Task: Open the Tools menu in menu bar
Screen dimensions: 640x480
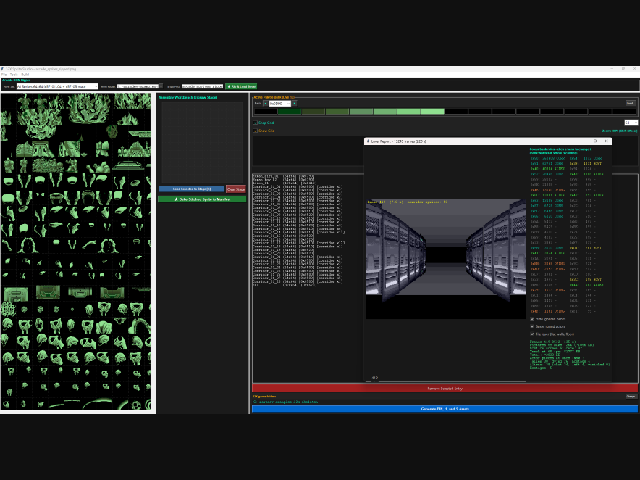Action: tap(13, 75)
